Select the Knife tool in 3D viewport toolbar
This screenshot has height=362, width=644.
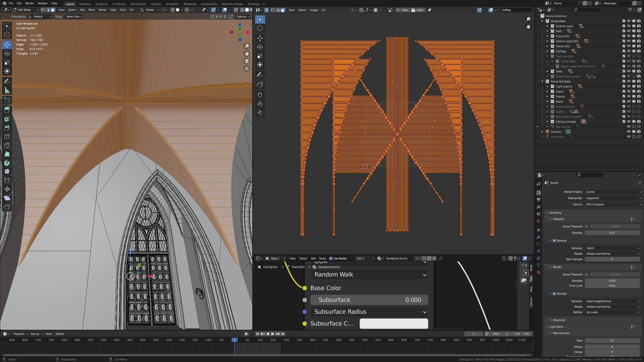tap(7, 145)
